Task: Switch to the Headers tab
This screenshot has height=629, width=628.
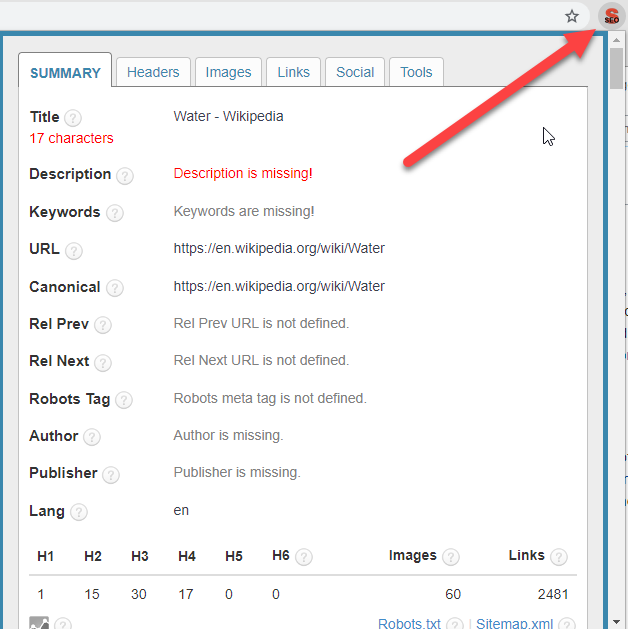Action: (153, 72)
